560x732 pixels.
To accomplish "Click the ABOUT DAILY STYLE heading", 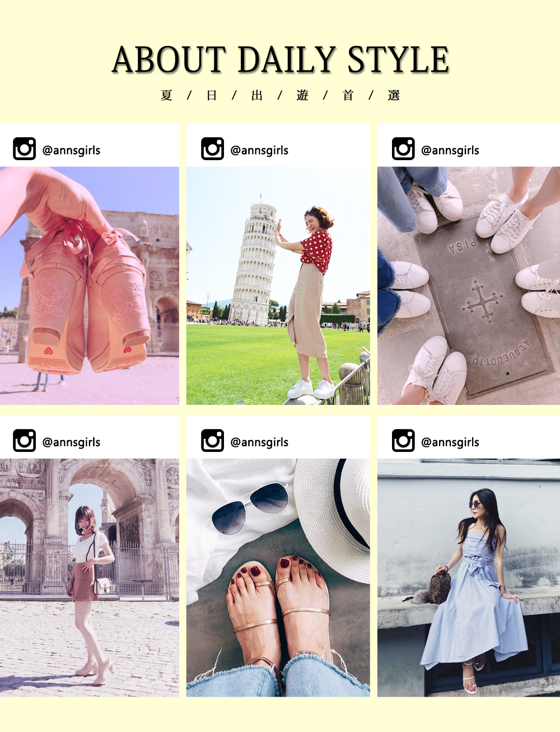I will click(x=281, y=60).
